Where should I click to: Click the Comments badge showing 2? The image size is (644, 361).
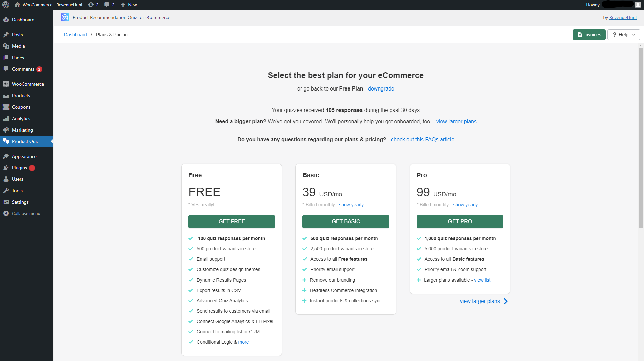(x=39, y=69)
